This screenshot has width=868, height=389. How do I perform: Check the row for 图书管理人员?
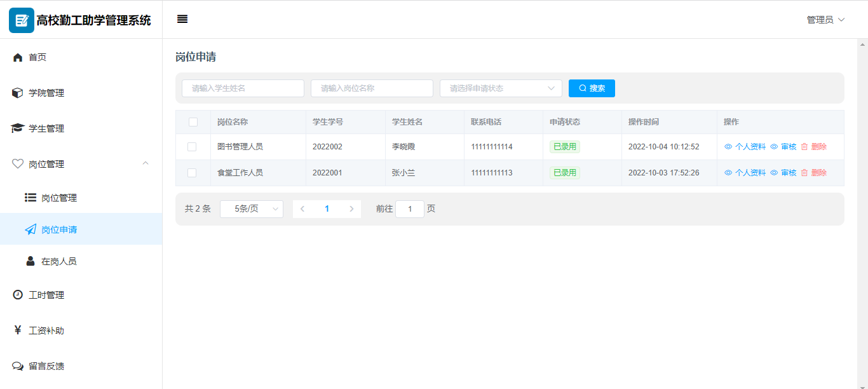192,147
